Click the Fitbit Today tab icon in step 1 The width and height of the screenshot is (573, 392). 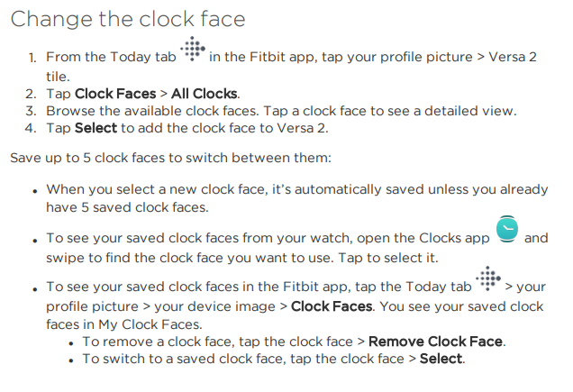click(193, 49)
